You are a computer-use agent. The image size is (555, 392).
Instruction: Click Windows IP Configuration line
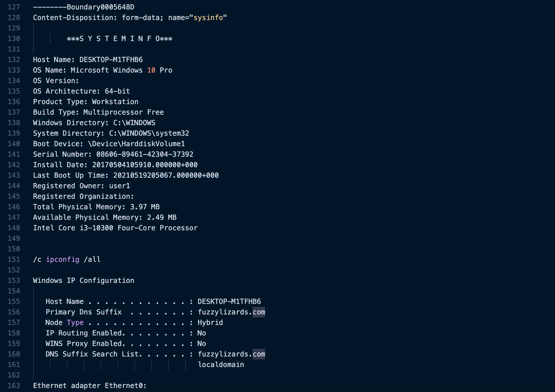[x=83, y=281]
